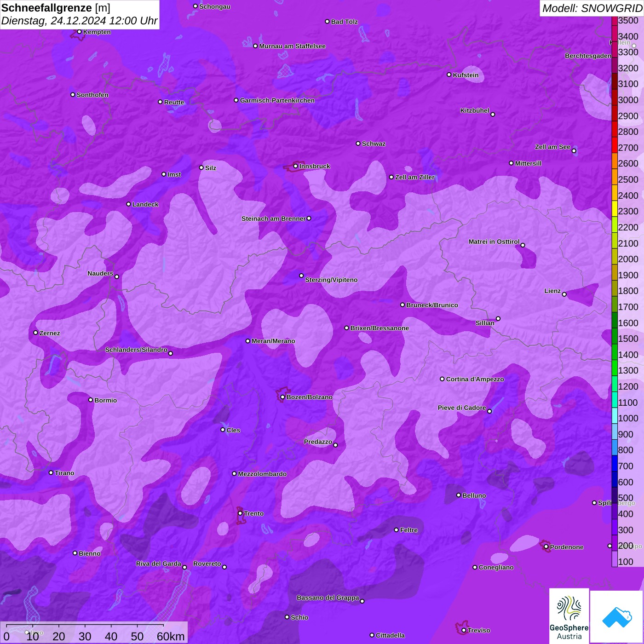The height and width of the screenshot is (644, 644).
Task: Click the Tirano location dot
Action: (51, 472)
